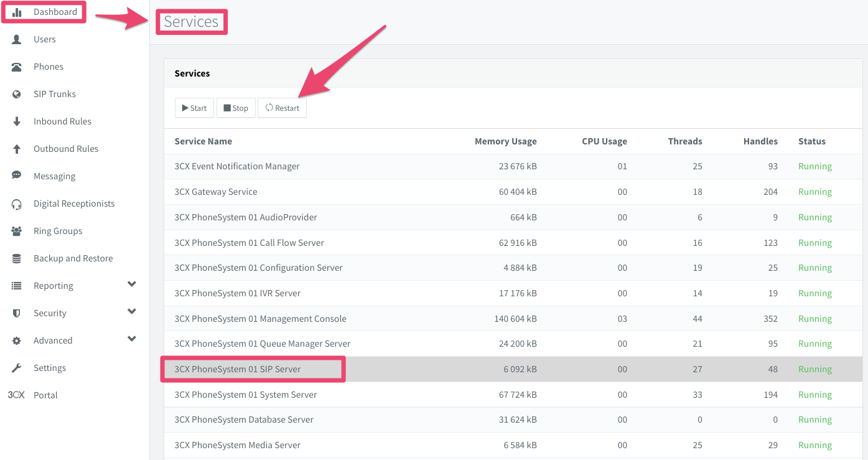Screen dimensions: 868x460
Task: Click the Phones telephone icon
Action: click(x=17, y=67)
